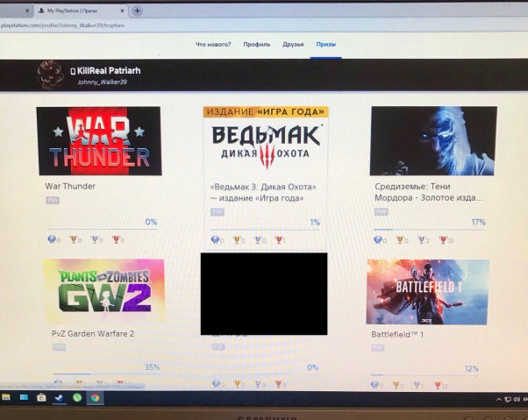The width and height of the screenshot is (528, 420).
Task: Open the Plants vs Zombies GW2 cover
Action: [x=104, y=290]
